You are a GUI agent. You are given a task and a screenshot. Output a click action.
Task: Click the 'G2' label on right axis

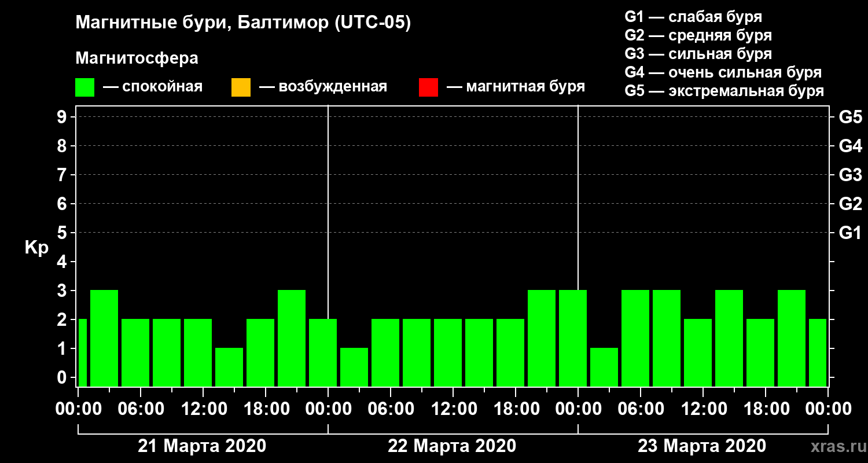click(x=850, y=204)
